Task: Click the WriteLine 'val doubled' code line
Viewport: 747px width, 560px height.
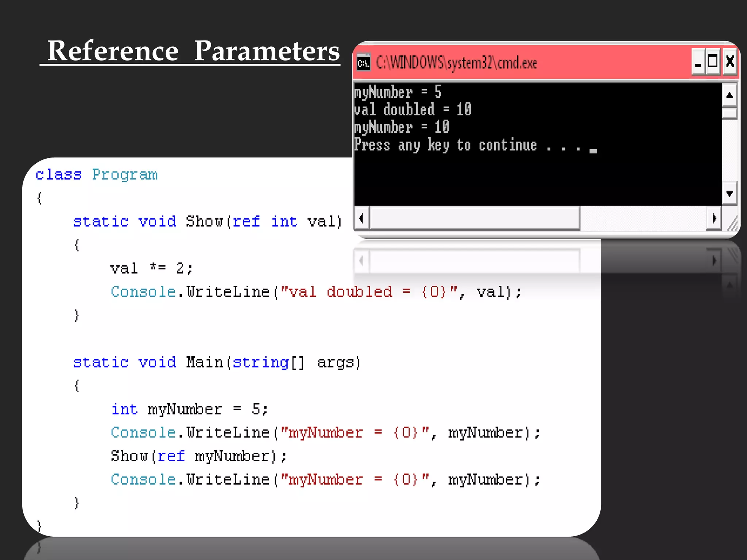Action: tap(317, 292)
